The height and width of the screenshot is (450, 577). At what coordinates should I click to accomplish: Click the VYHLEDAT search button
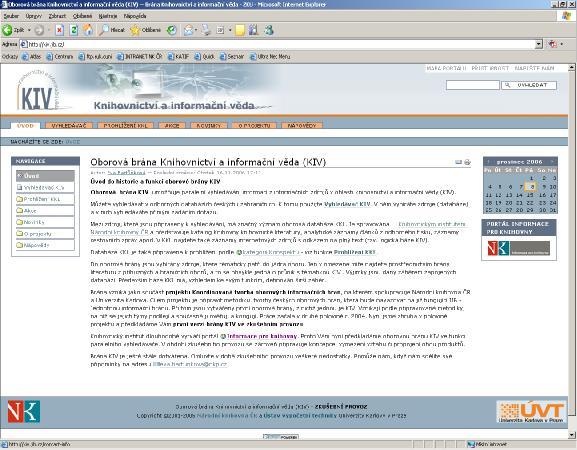coord(529,85)
